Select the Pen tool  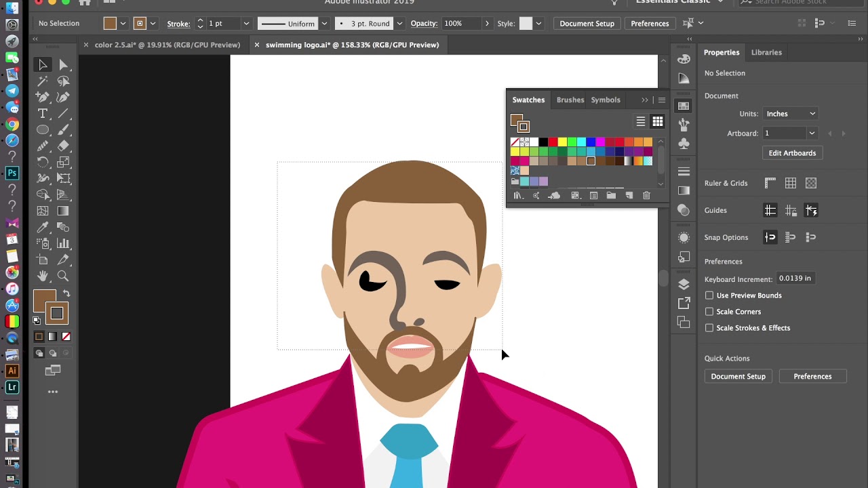point(43,97)
